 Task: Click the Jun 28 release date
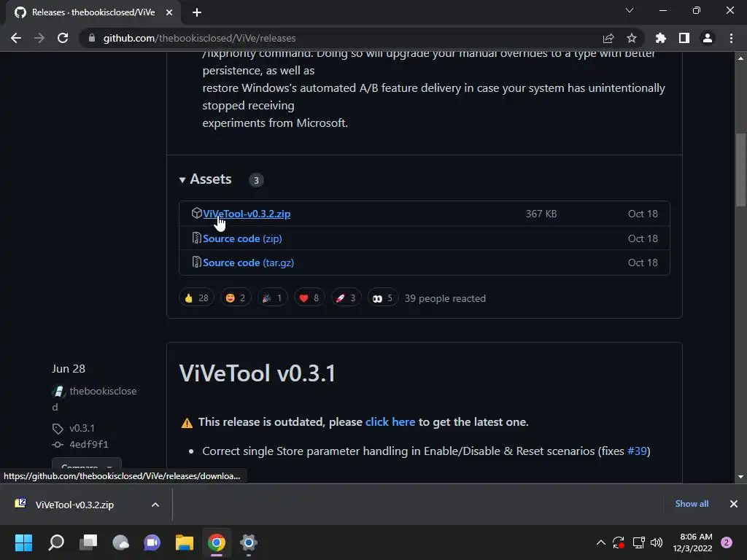[69, 368]
